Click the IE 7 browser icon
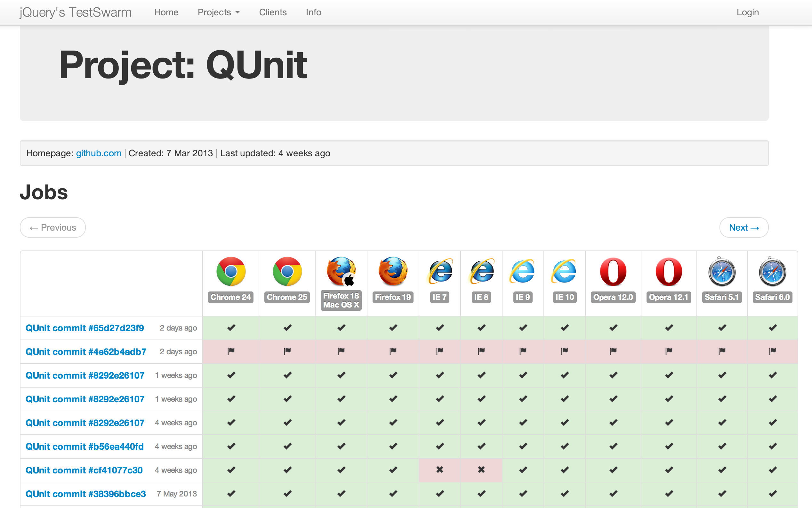The image size is (812, 508). (x=440, y=272)
